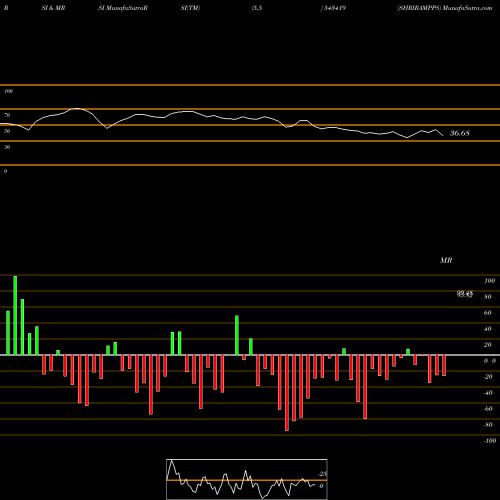Click the -20 label on the MR axis
The image size is (500, 500).
[488, 377]
